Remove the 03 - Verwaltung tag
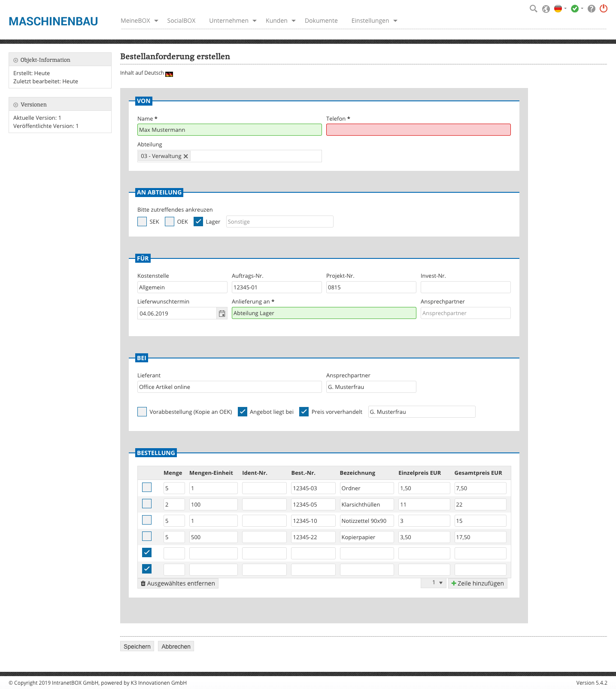The image size is (616, 689). (186, 156)
